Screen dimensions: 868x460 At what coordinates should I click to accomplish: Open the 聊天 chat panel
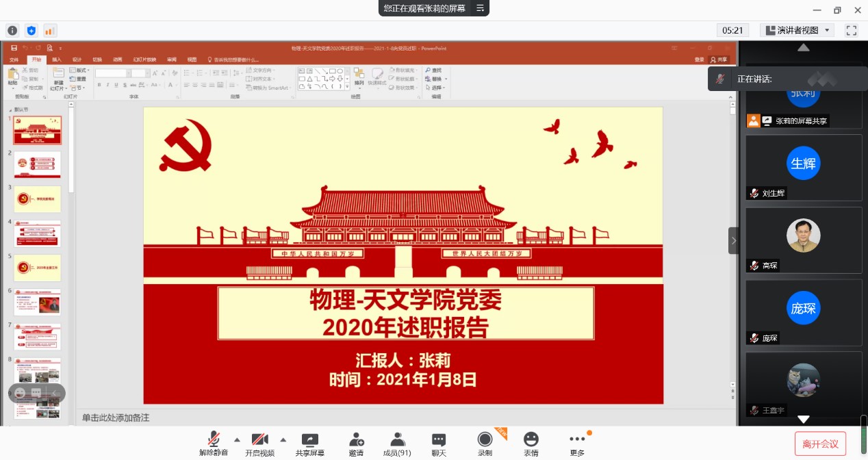[x=439, y=444]
